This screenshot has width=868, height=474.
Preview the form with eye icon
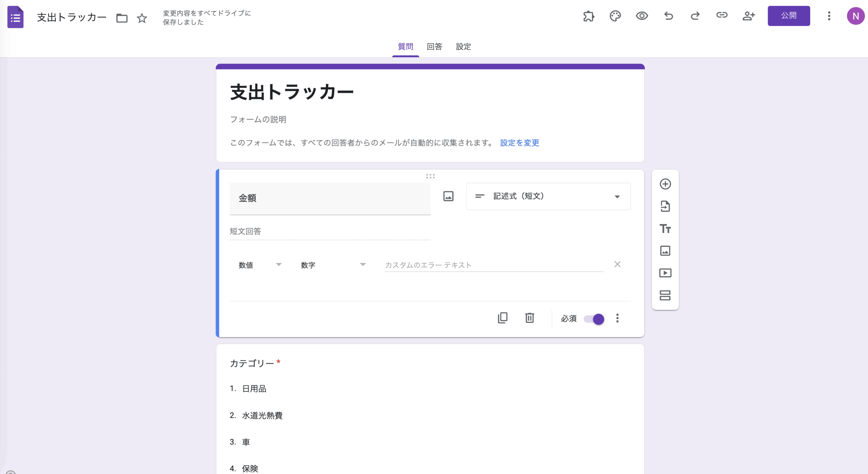(642, 16)
